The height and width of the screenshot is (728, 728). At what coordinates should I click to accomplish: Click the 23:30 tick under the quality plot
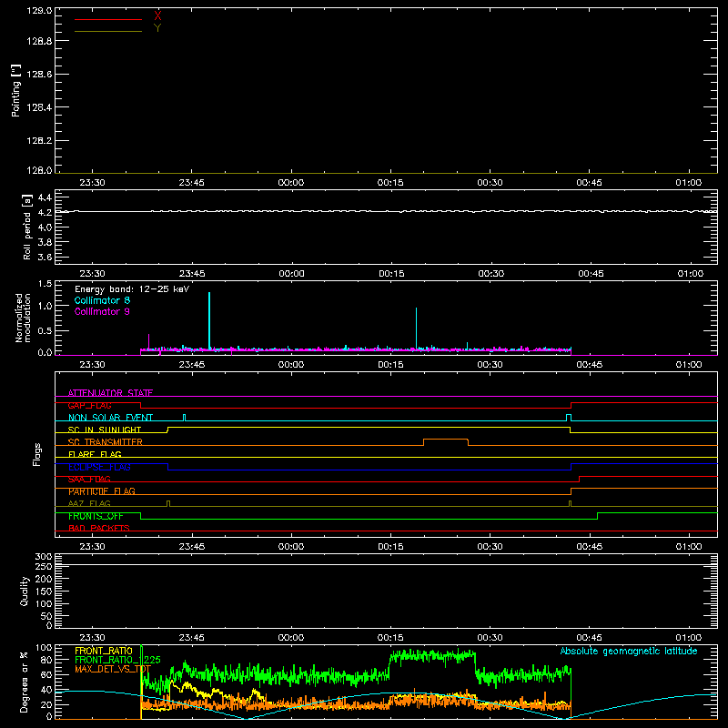(92, 638)
